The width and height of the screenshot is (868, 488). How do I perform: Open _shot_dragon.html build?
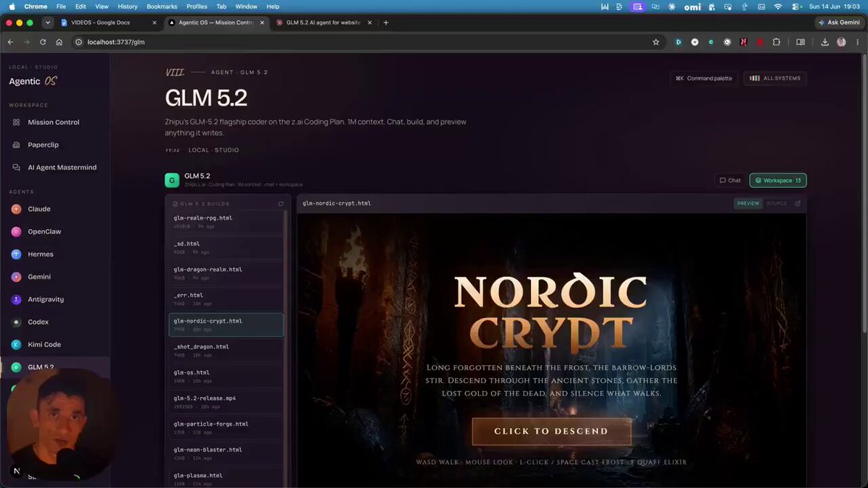click(226, 350)
